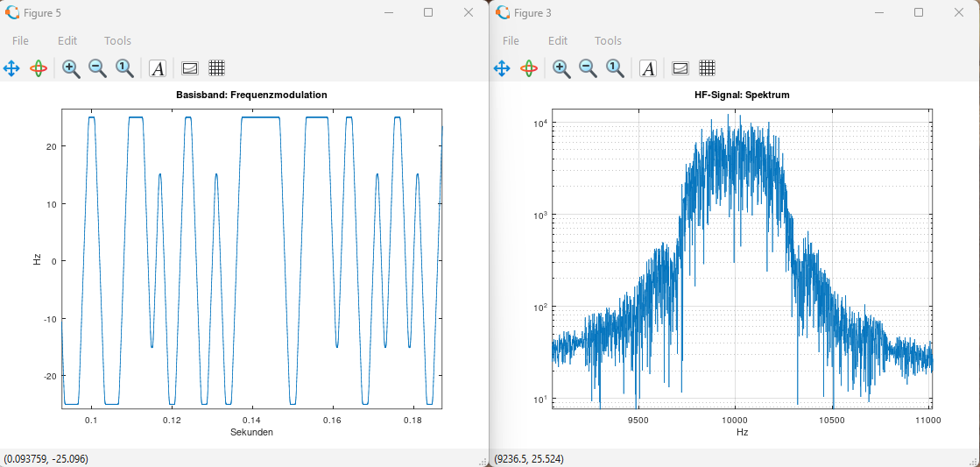The height and width of the screenshot is (467, 980).
Task: Open the File menu in Figure 5
Action: [x=20, y=40]
